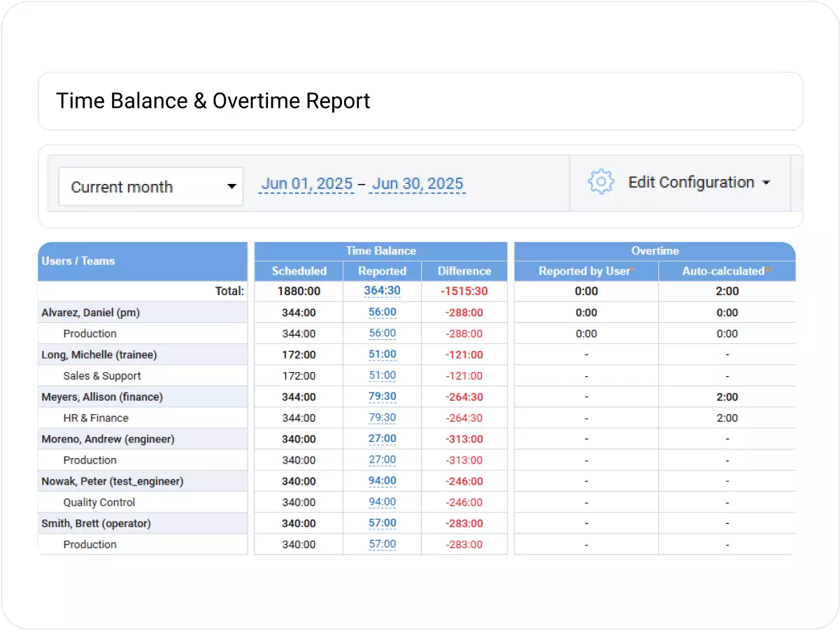Screen dimensions: 840x630
Task: Open Daniel Alvarez's reported 56:00 time link
Action: pos(382,312)
